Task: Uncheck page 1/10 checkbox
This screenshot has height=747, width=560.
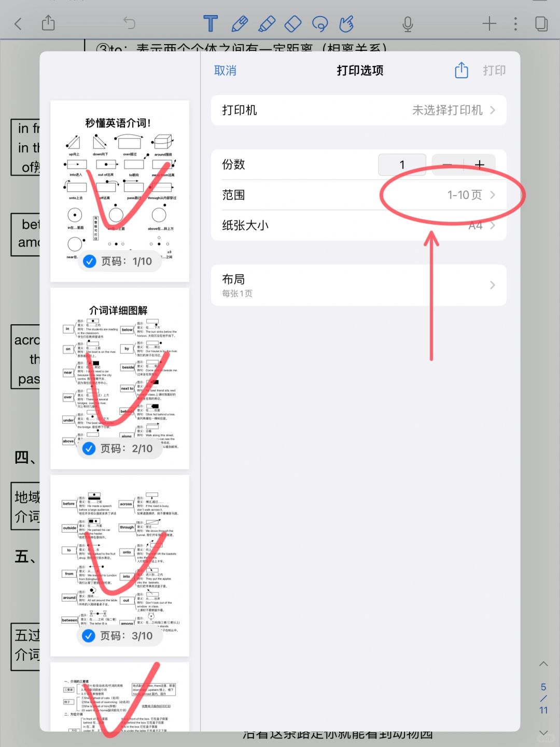Action: click(x=90, y=261)
